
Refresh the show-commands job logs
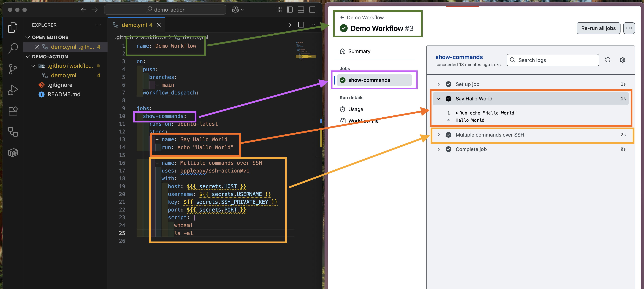pos(608,60)
